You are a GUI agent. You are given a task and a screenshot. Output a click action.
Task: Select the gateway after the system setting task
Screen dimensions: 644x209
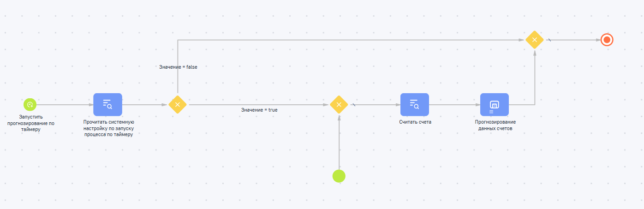click(178, 105)
